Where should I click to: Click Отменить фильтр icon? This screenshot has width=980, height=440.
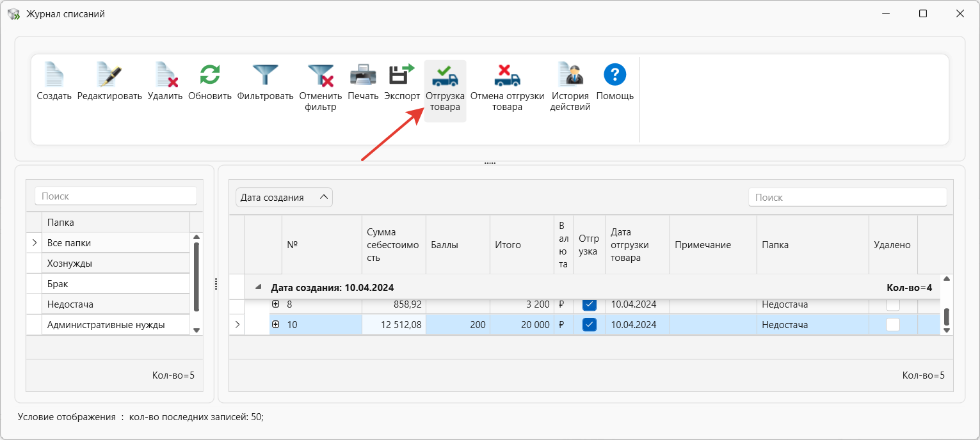pos(321,75)
